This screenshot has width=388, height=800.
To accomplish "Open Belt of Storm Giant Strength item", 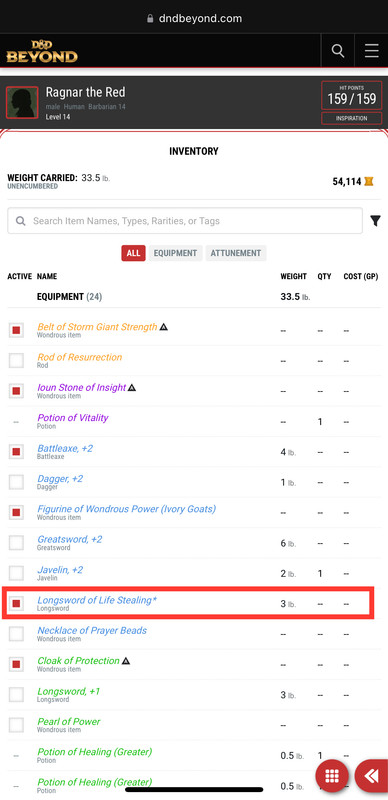I will click(97, 327).
